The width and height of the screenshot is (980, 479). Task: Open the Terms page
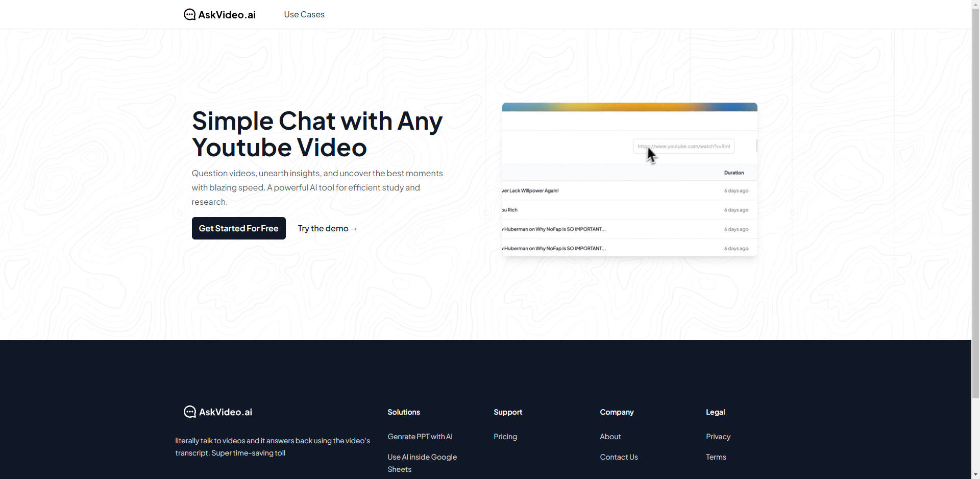[716, 457]
